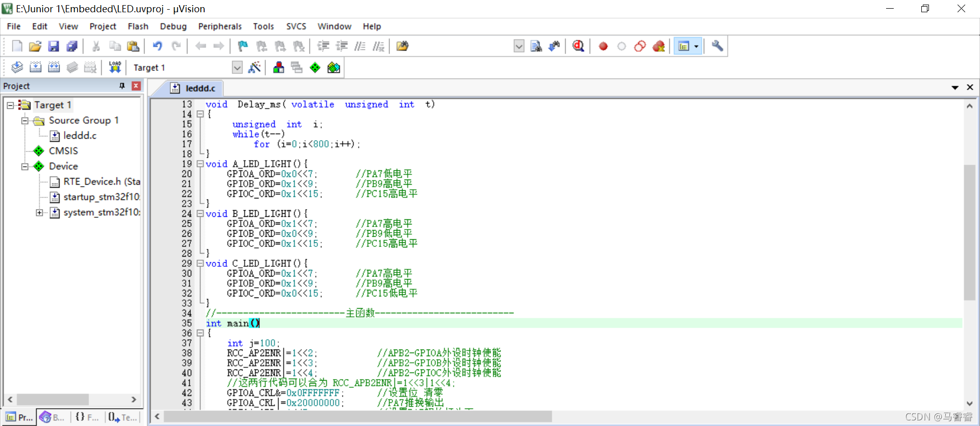Translate current file icon
Screen dimensions: 980x426
coord(17,67)
